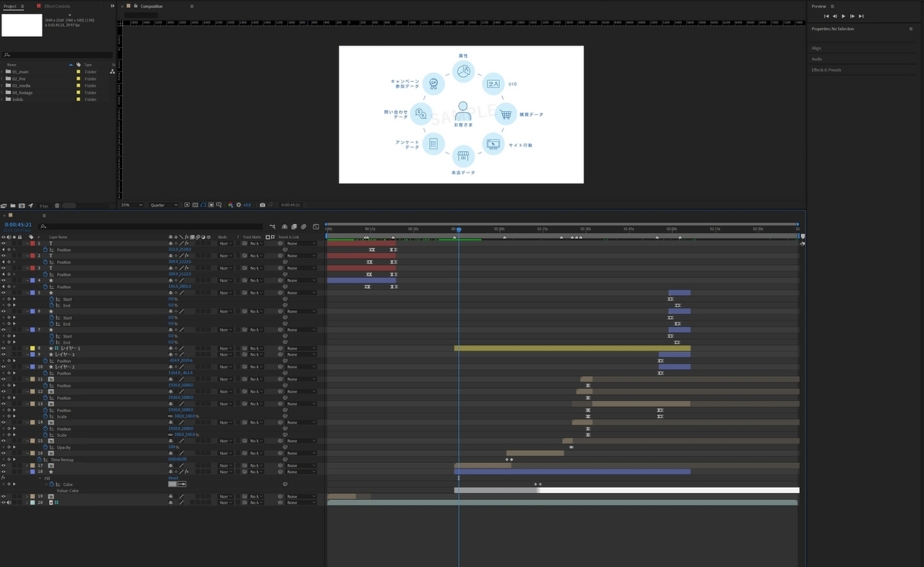Hide layer 1 text layer eye toggle
This screenshot has width=924, height=567.
[x=4, y=243]
